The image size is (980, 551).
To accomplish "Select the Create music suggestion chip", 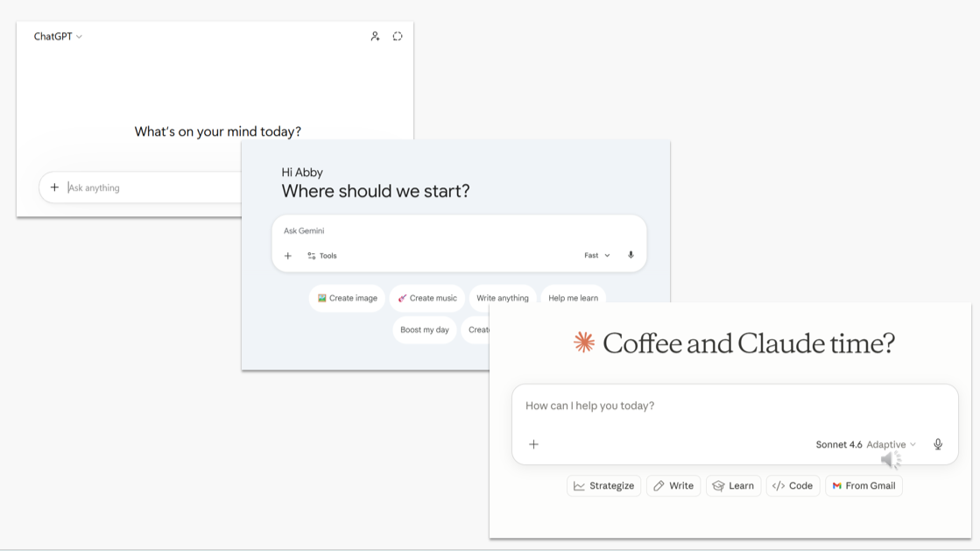I will (x=427, y=299).
